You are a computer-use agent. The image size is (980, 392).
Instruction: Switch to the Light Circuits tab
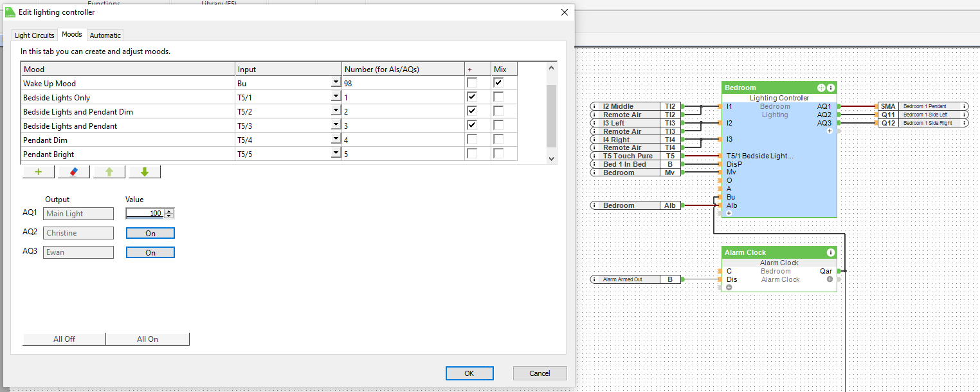pyautogui.click(x=35, y=35)
